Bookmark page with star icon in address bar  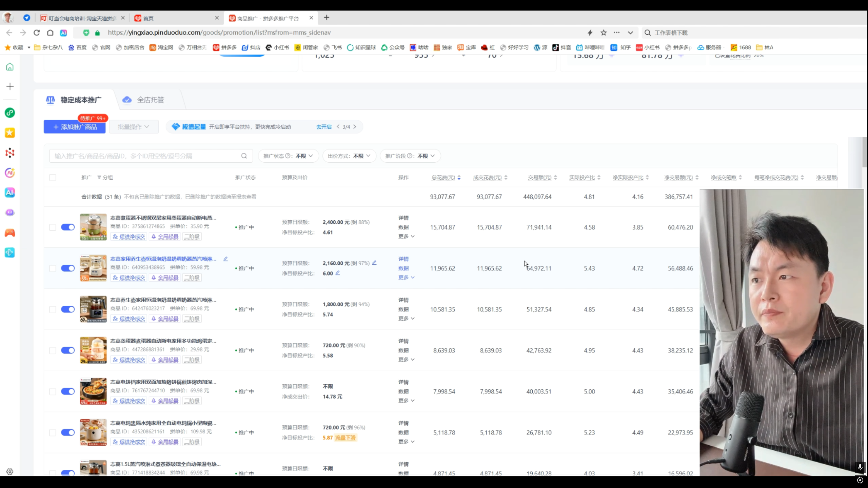coord(604,33)
